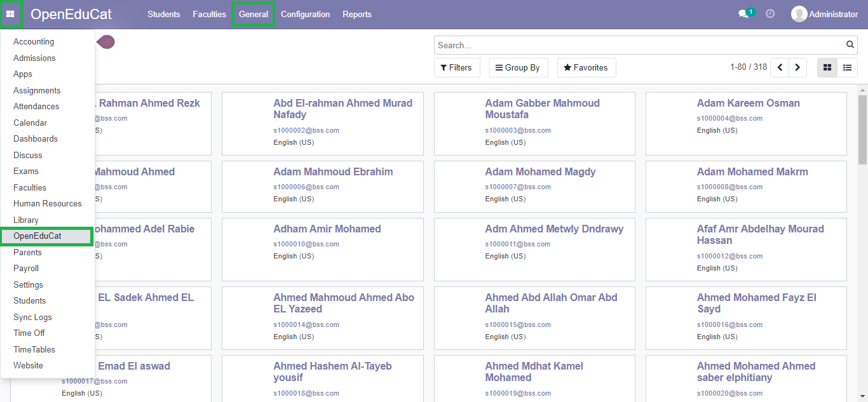Select Human Resources from the apps list

48,204
